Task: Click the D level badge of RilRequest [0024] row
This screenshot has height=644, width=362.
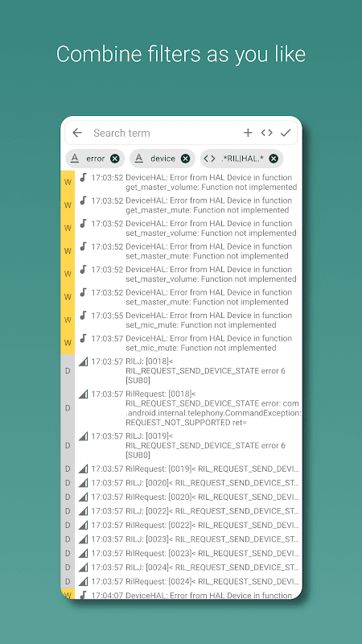Action: 68,581
